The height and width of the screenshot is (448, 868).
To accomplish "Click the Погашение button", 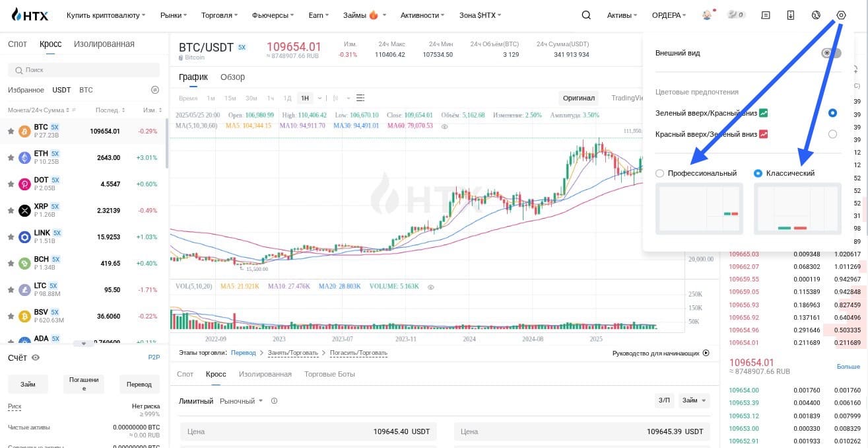I will click(x=84, y=384).
